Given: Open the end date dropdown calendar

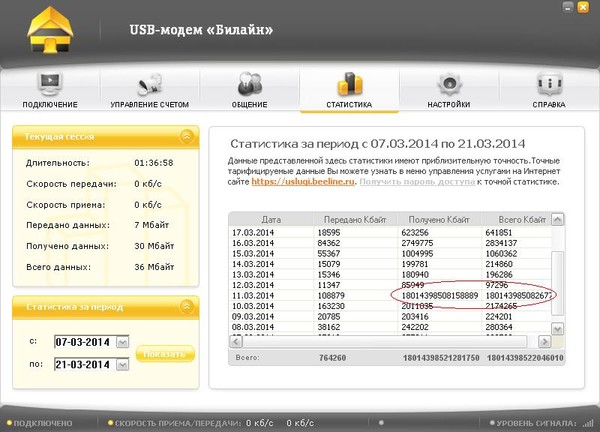Looking at the screenshot, I should pos(122,365).
